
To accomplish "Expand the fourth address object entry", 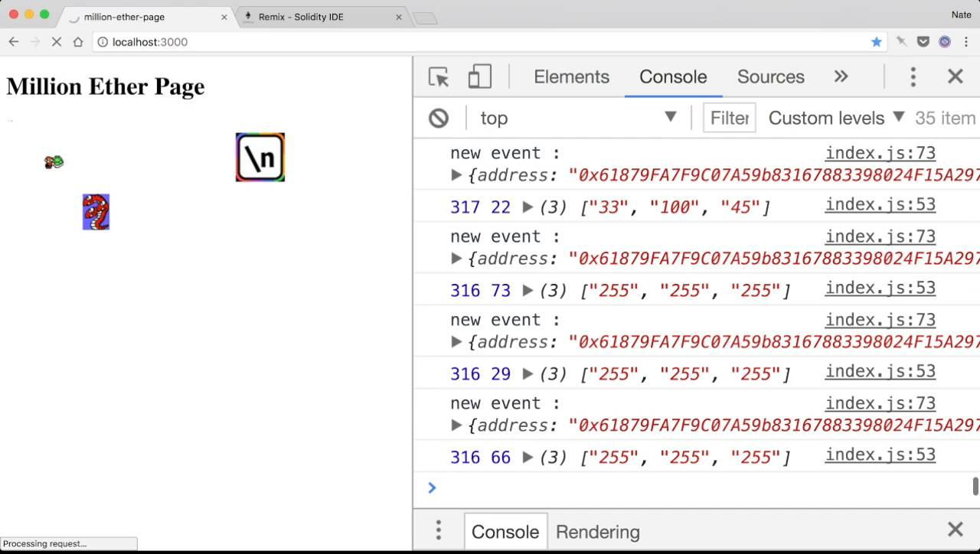I will coord(456,425).
